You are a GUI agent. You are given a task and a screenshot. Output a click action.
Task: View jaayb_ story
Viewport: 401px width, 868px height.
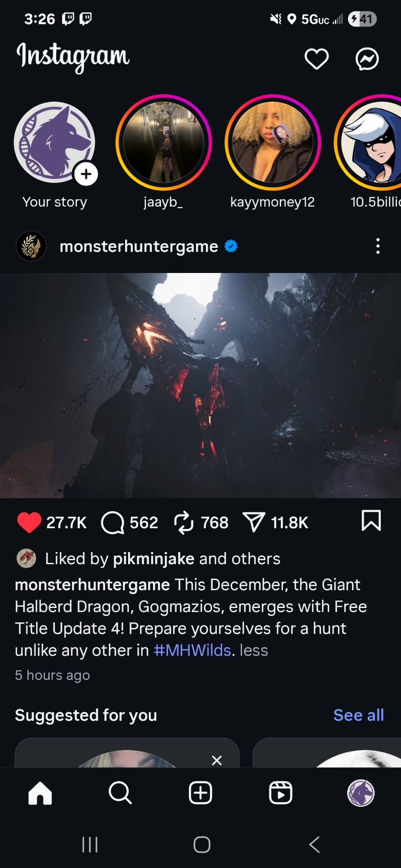click(164, 142)
